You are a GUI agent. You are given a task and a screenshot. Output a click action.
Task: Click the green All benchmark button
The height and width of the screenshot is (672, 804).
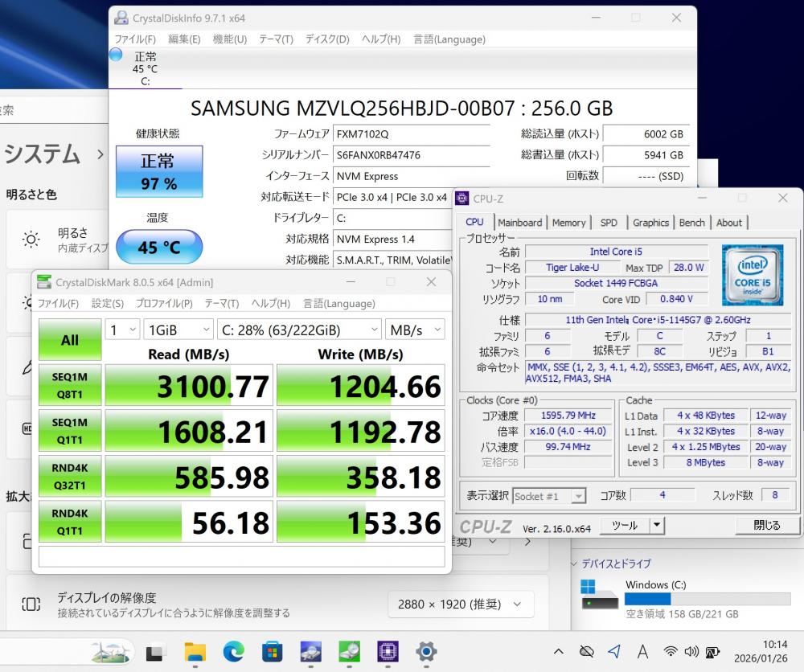pyautogui.click(x=70, y=340)
